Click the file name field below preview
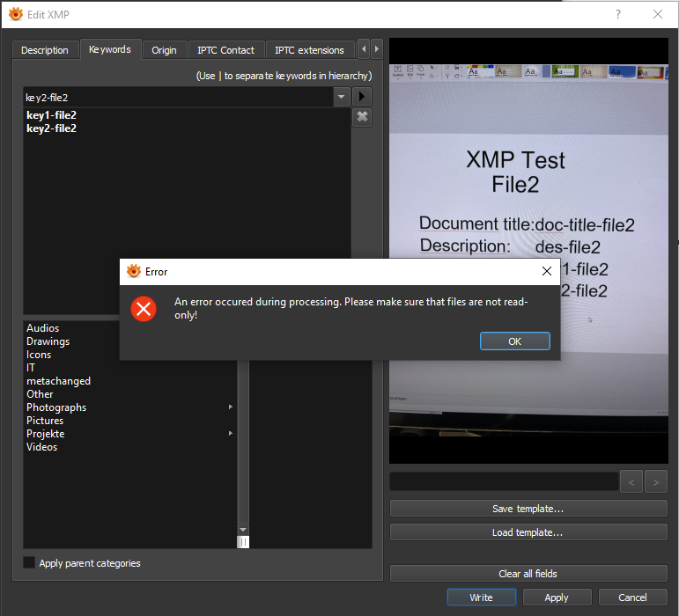679x616 pixels. 504,481
